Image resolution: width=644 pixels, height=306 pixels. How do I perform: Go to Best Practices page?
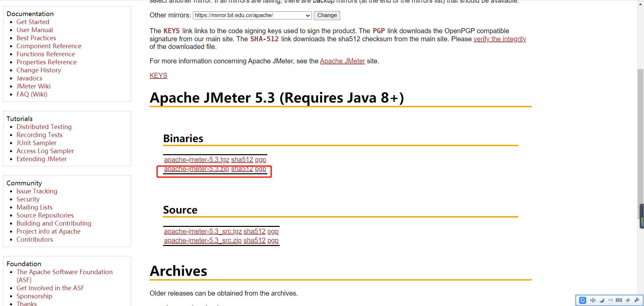pos(36,38)
